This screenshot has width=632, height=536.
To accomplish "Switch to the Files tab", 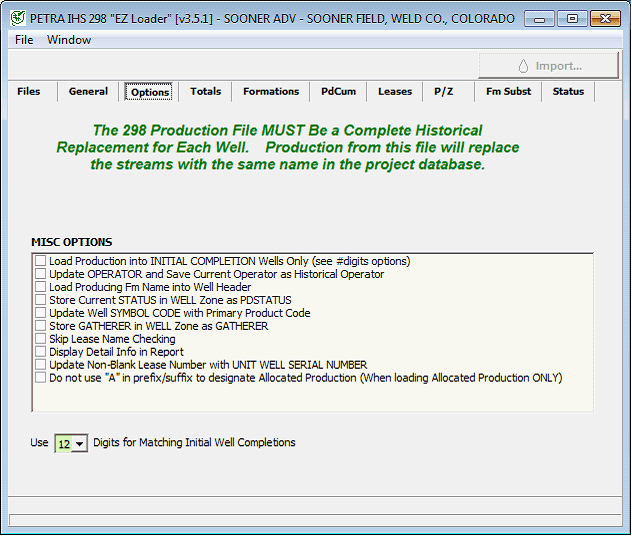I will (x=29, y=91).
